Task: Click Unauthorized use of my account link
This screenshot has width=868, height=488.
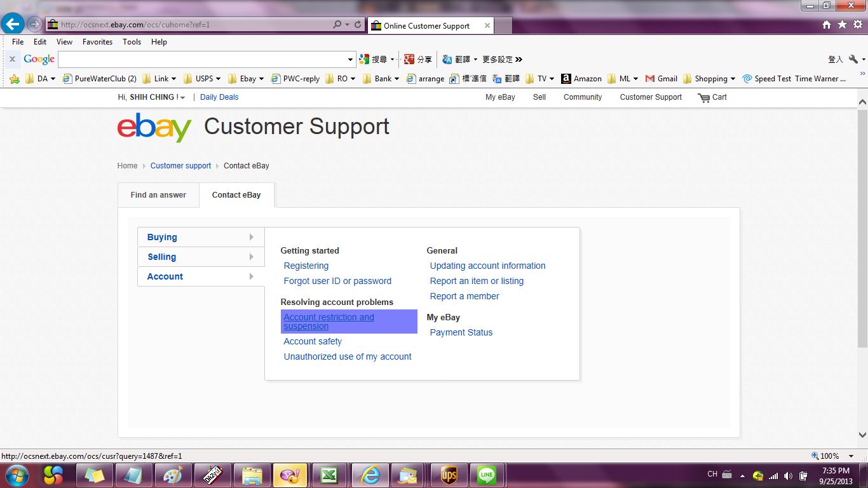Action: click(348, 356)
